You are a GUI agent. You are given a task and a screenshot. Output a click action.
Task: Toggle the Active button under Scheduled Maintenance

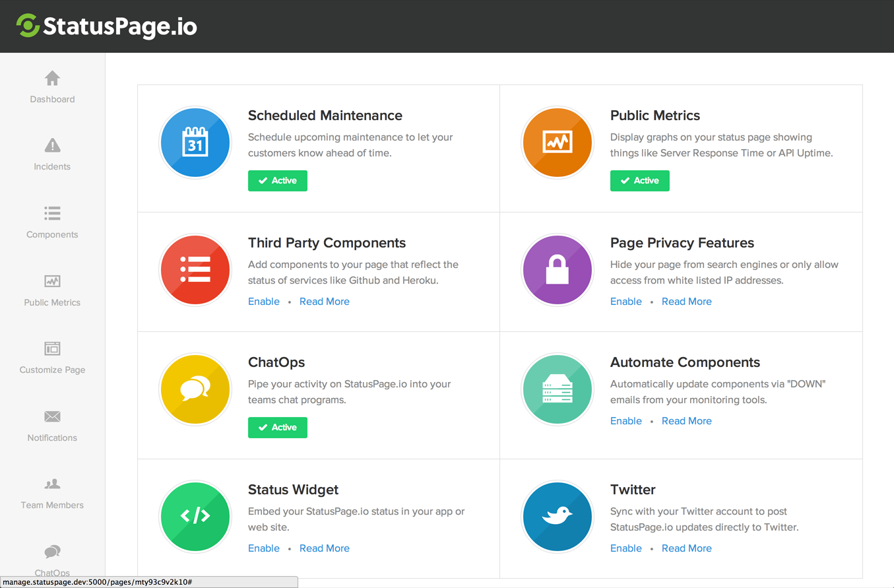[277, 181]
